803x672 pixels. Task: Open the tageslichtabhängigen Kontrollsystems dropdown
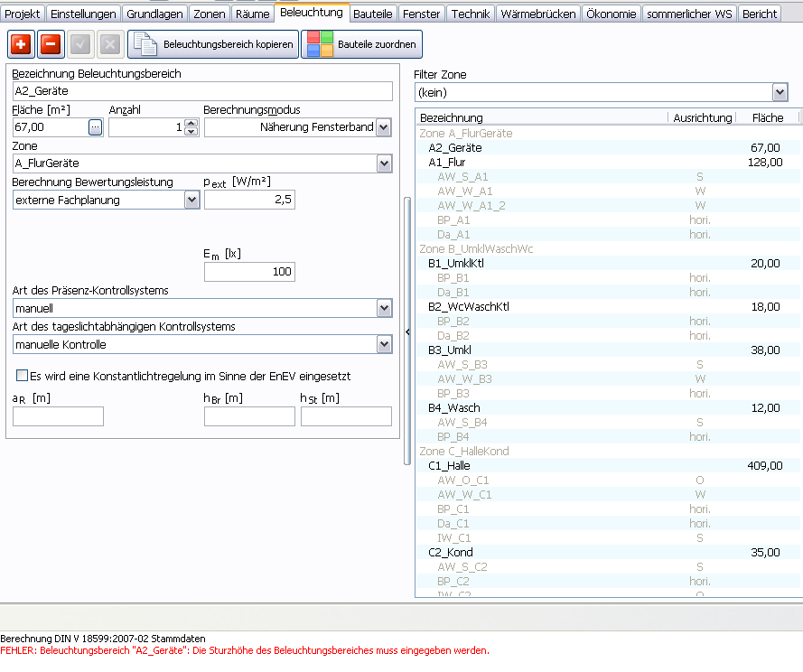click(x=384, y=344)
